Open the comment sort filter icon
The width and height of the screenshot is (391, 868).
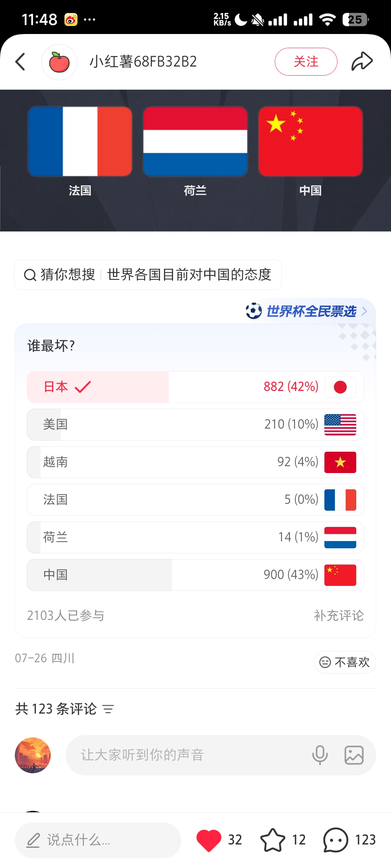(x=108, y=709)
